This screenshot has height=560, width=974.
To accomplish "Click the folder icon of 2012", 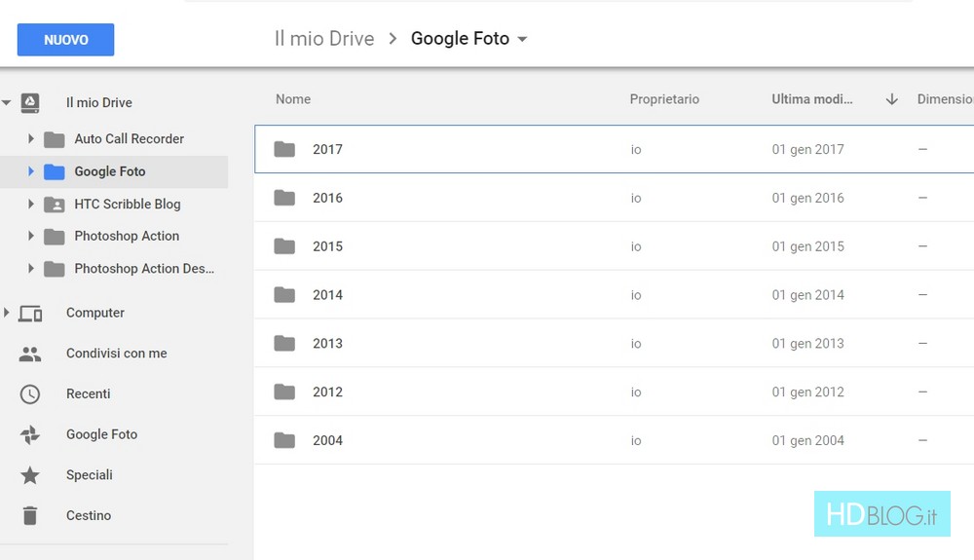I will coord(284,392).
